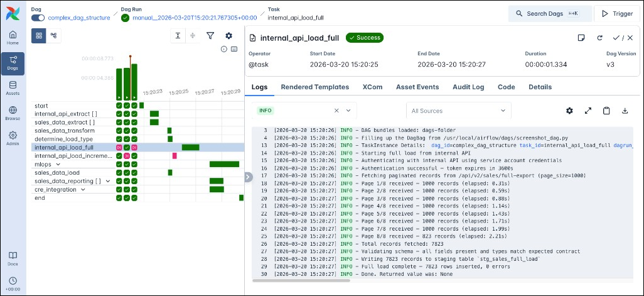644x296 pixels.
Task: Select the sales_data_extract task row
Action: [73, 122]
